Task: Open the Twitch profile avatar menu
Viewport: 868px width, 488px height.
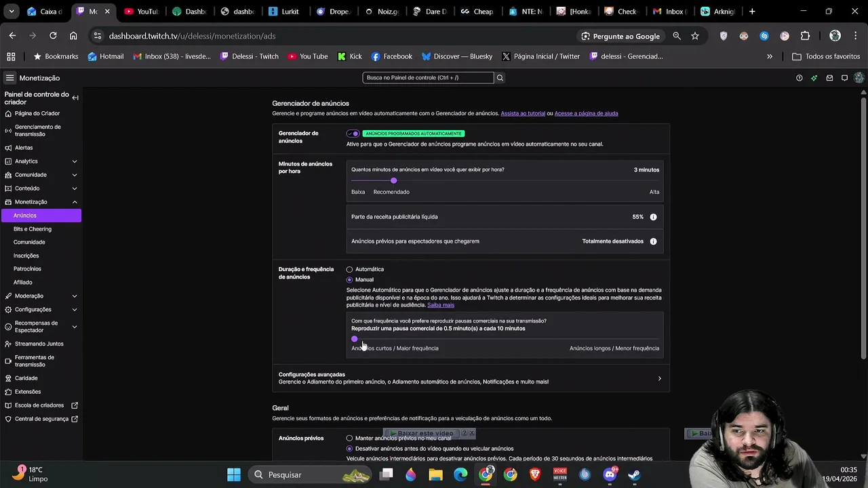Action: coord(859,78)
